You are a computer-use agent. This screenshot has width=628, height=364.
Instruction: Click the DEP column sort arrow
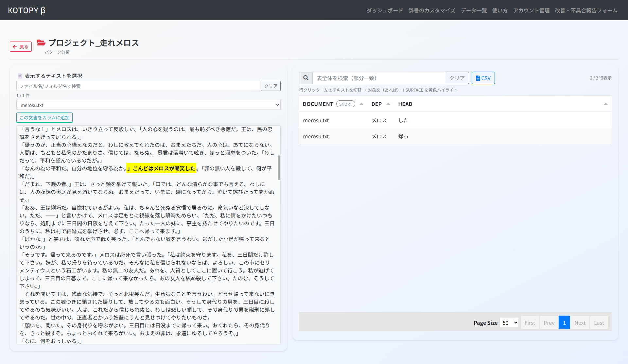[x=388, y=104]
